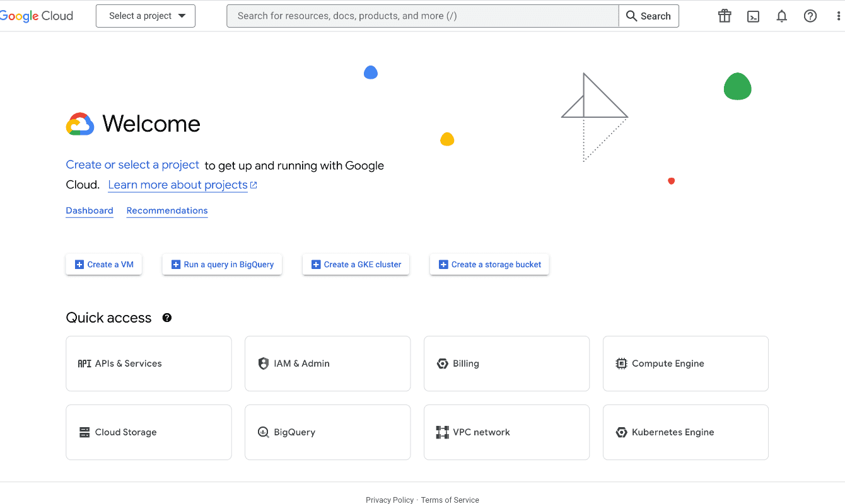Viewport: 845px width, 504px height.
Task: Click the Kubernetes Engine hexagon icon
Action: tap(621, 432)
